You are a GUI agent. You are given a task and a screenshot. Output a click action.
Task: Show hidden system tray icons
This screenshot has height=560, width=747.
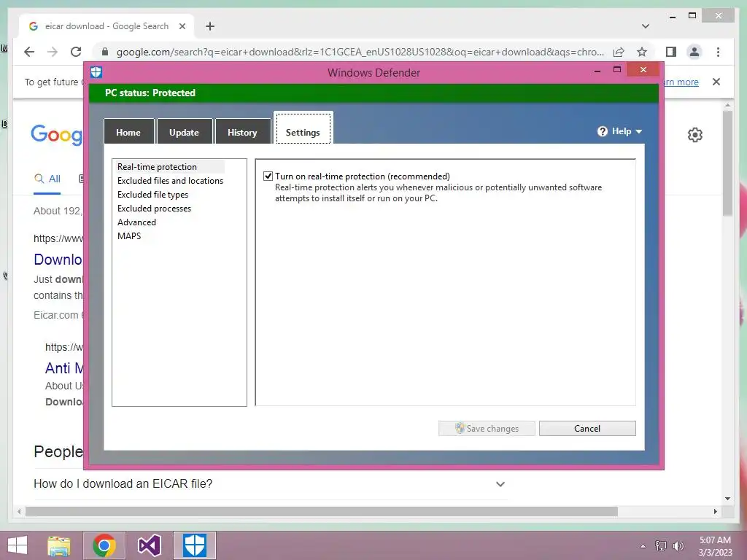click(643, 545)
